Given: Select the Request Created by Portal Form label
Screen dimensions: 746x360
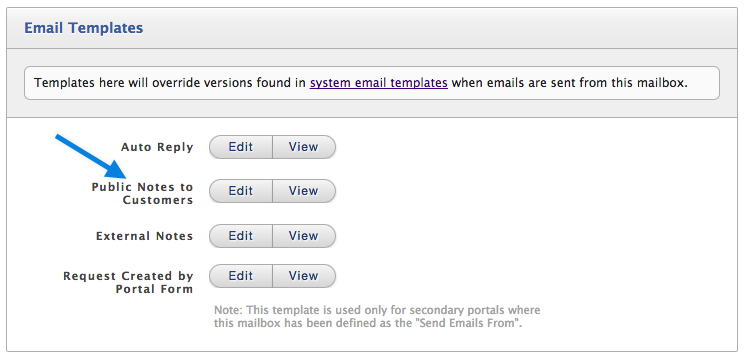Looking at the screenshot, I should click(128, 282).
